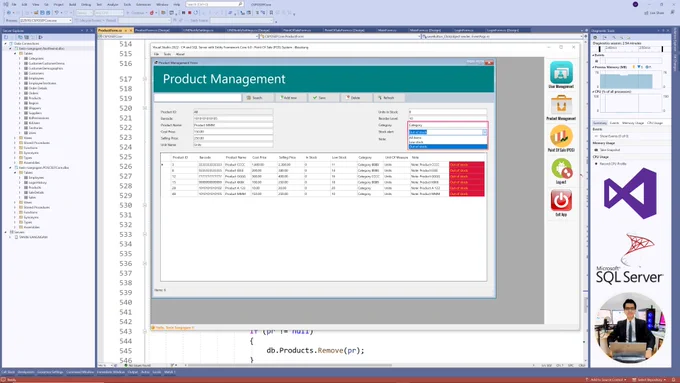Click the Refresh button in product toolbar
The height and width of the screenshot is (383, 680).
point(390,98)
